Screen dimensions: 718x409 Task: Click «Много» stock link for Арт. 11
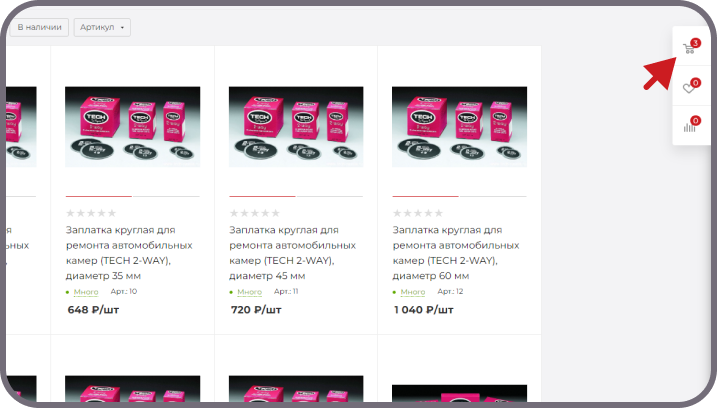pos(250,292)
